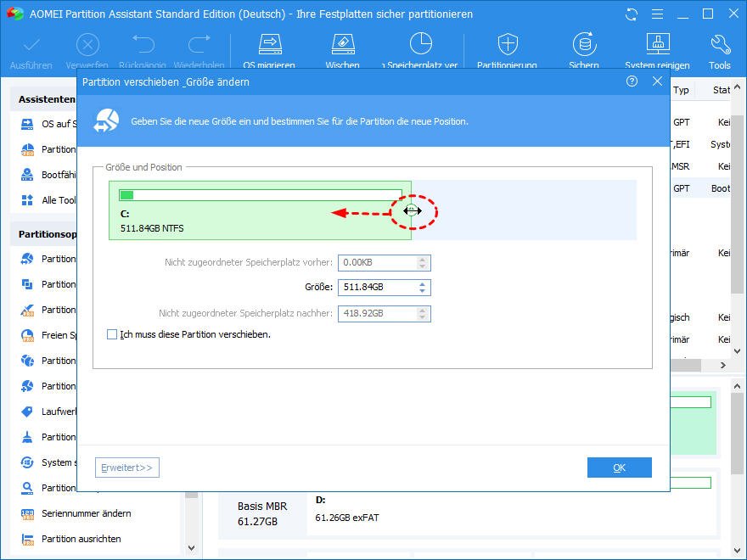The width and height of the screenshot is (747, 560).
Task: Click sidebar scrollbar down arrow
Action: pyautogui.click(x=191, y=548)
